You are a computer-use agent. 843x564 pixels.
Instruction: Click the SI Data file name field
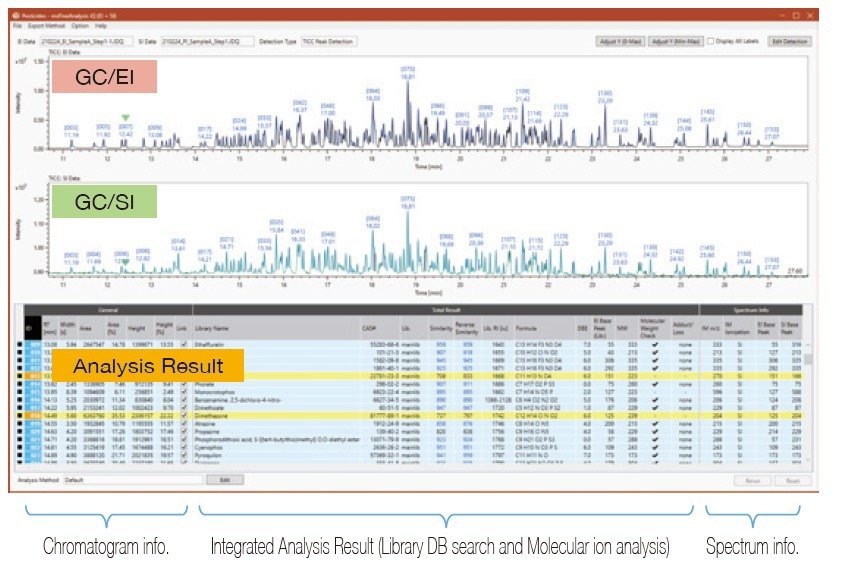point(208,41)
